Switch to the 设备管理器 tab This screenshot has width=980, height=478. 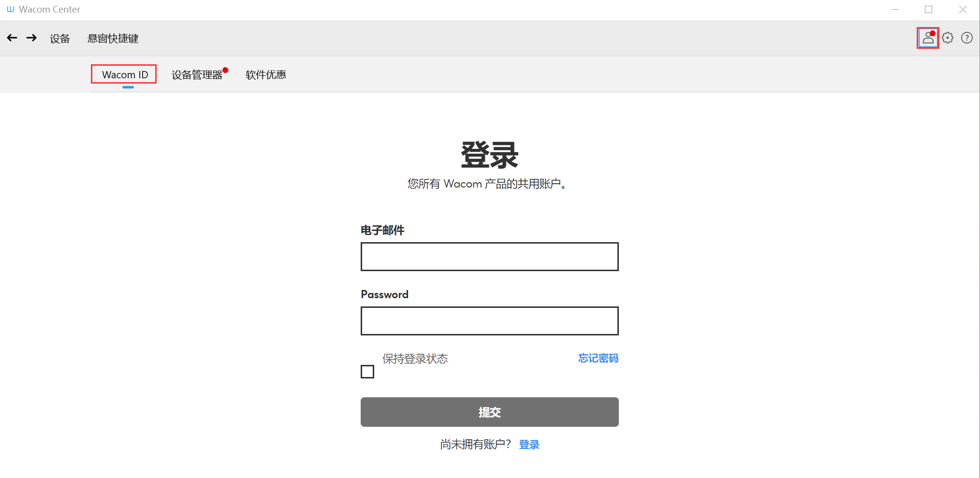click(x=197, y=74)
